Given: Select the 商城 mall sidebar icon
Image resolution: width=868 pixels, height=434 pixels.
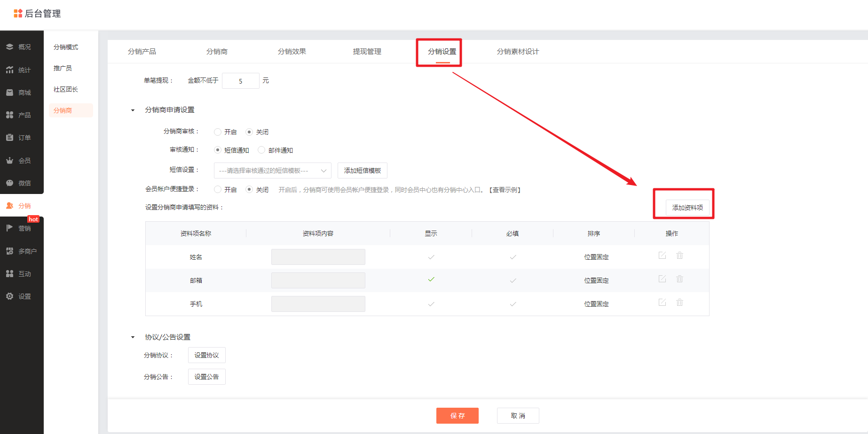Looking at the screenshot, I should tap(9, 93).
